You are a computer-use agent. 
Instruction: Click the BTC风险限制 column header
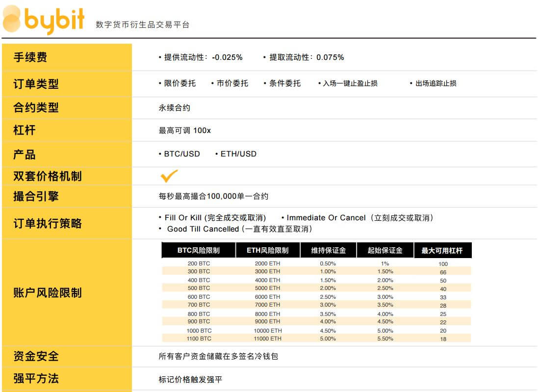click(x=199, y=250)
